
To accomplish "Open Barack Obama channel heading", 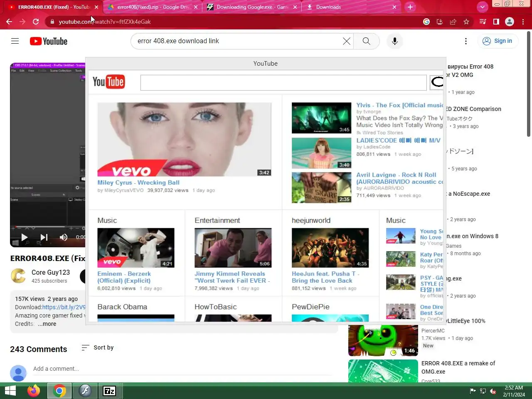I will coord(122,307).
